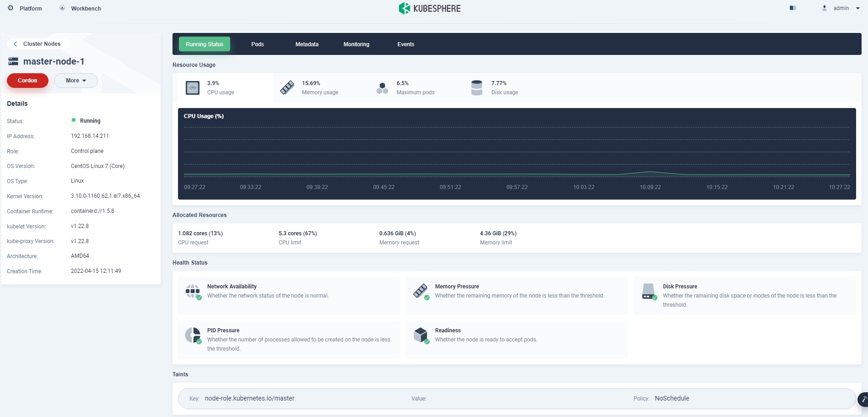This screenshot has width=868, height=417.
Task: Open the Events tab
Action: point(405,44)
